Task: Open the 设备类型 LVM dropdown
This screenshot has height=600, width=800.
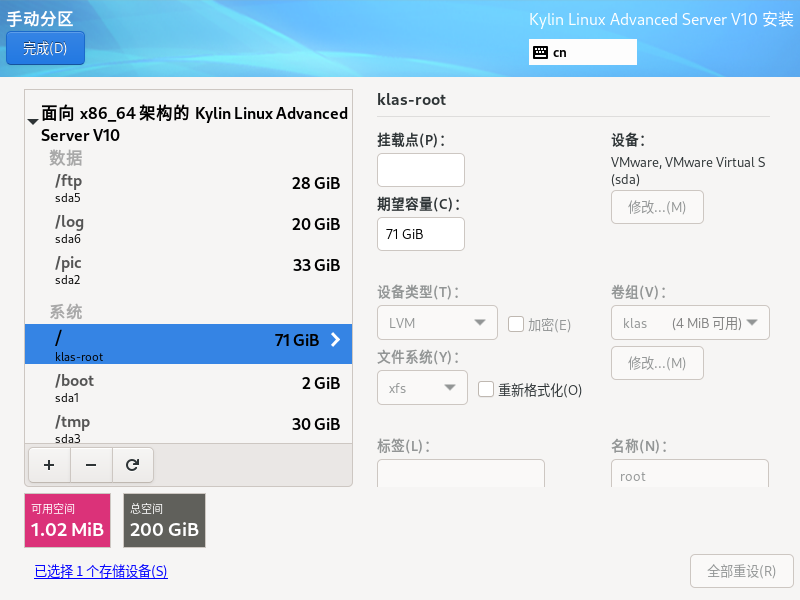Action: (x=437, y=323)
